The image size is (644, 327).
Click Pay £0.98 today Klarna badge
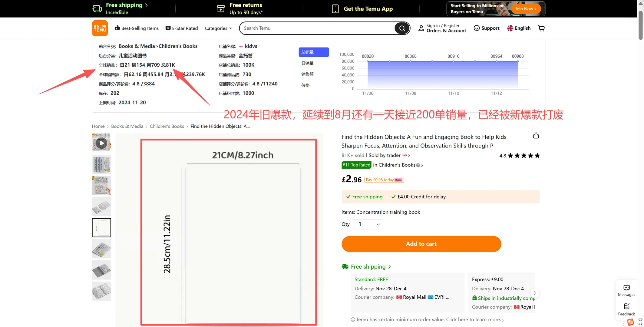384,180
